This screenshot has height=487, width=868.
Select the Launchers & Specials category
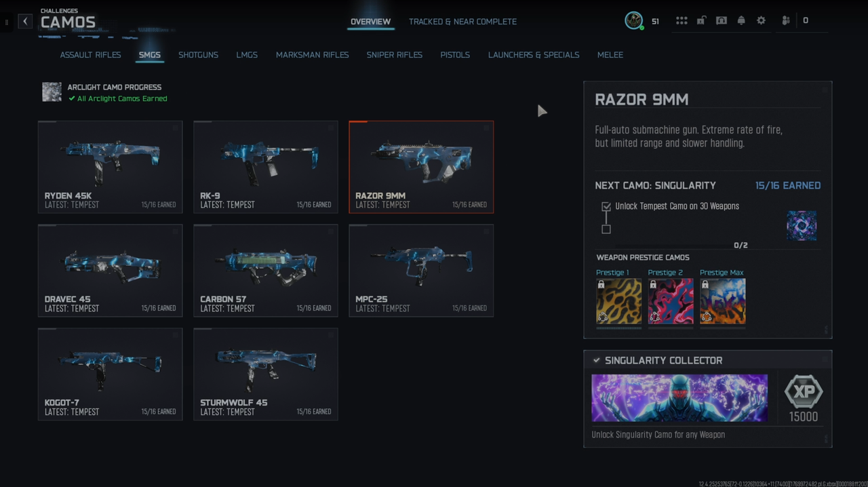[x=534, y=55]
